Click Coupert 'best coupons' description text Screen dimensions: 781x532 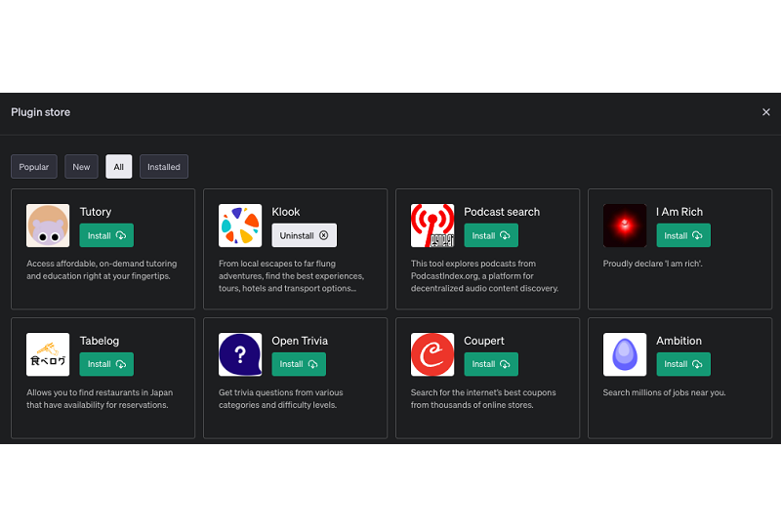483,398
